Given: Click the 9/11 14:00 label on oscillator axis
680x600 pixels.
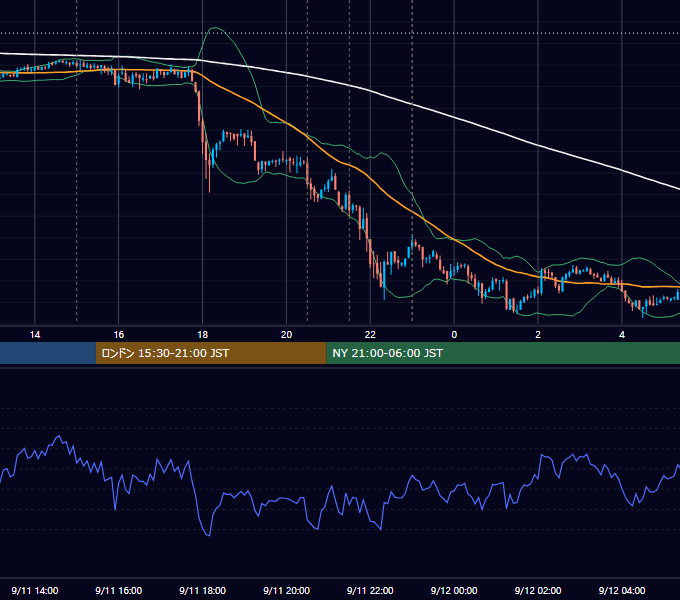Looking at the screenshot, I should coord(35,590).
